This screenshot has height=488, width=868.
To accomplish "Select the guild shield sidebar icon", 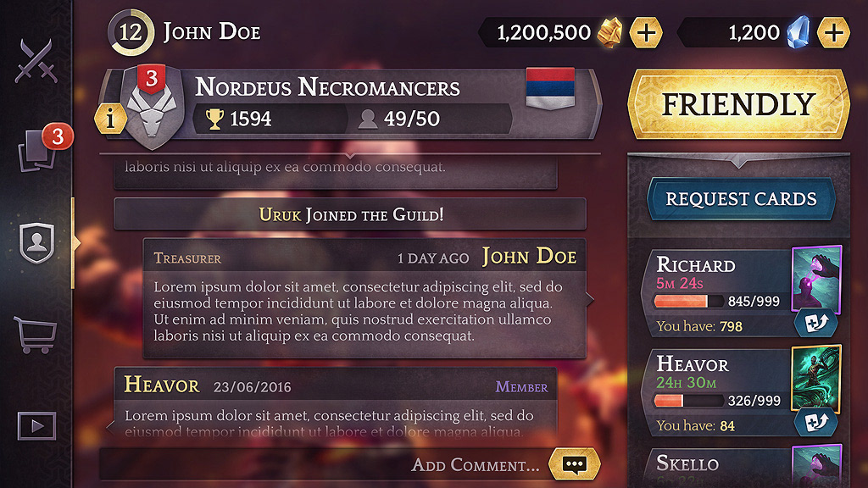I will click(36, 242).
